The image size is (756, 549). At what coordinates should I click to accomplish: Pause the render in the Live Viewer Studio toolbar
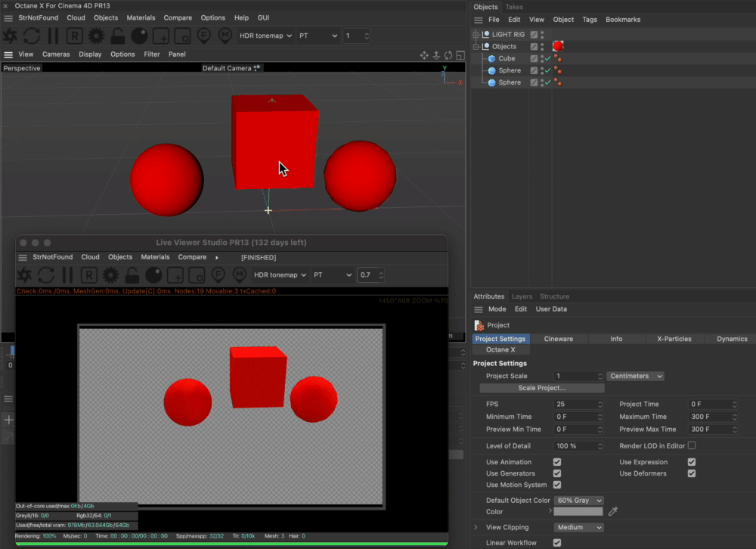coord(67,275)
